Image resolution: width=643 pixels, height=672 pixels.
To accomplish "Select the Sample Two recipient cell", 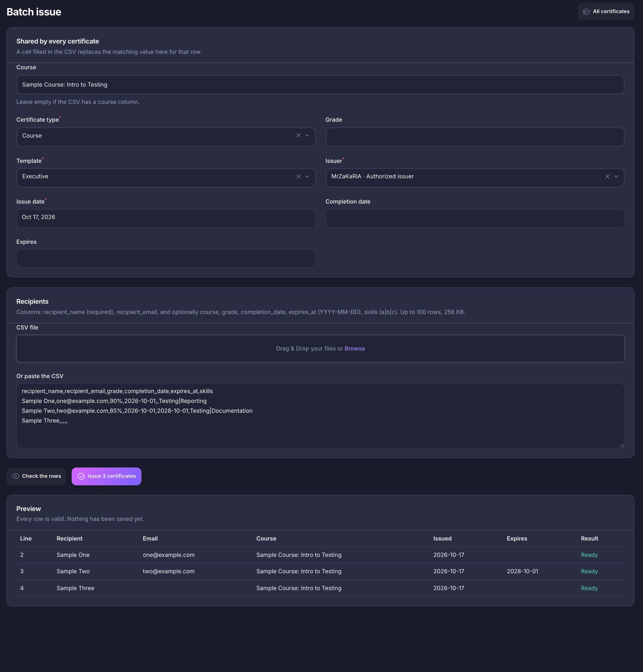I will [x=73, y=571].
